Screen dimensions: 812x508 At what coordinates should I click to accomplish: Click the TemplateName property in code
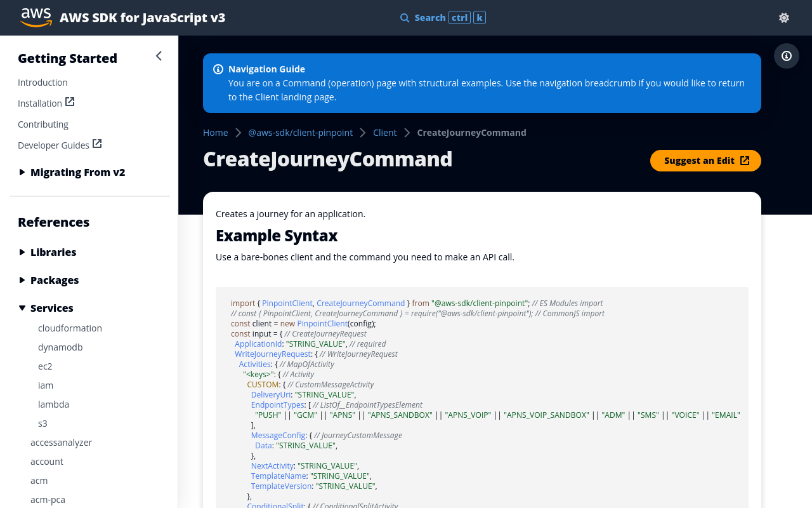click(x=278, y=476)
